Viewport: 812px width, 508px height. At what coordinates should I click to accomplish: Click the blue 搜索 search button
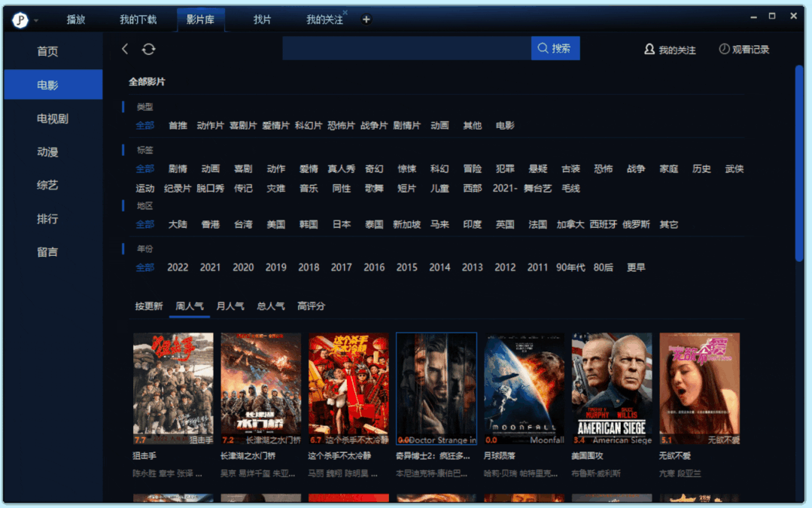point(555,48)
